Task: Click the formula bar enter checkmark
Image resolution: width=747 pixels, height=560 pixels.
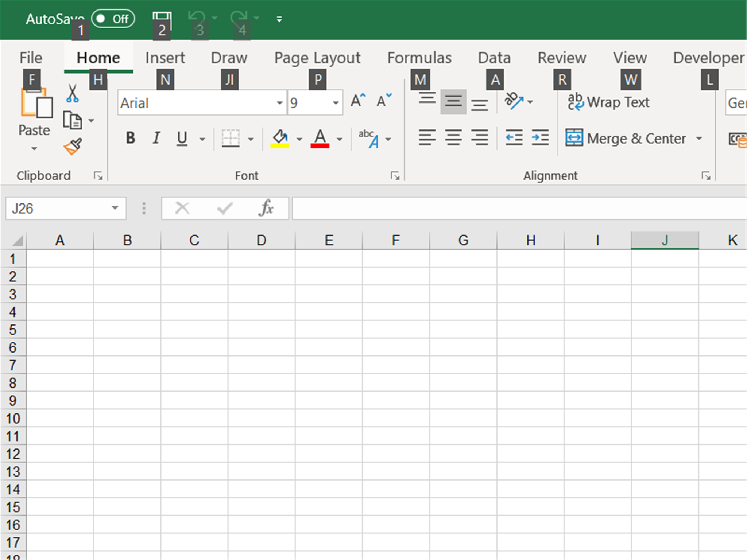Action: (x=224, y=208)
